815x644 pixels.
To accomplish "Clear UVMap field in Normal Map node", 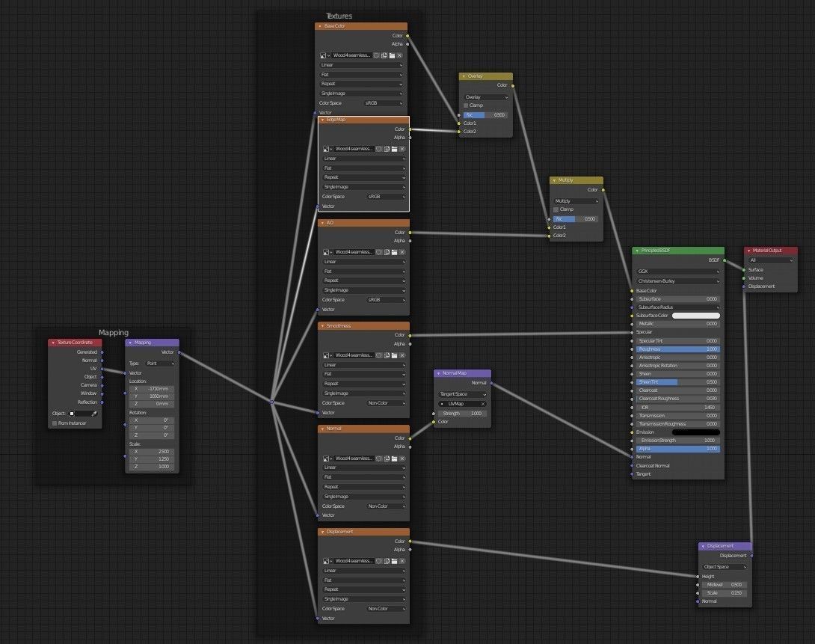I will (x=483, y=404).
